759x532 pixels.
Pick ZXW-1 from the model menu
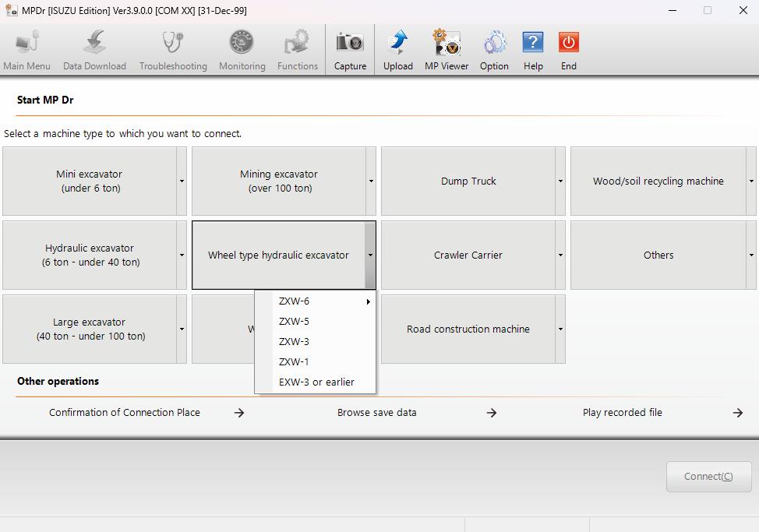[x=315, y=361]
